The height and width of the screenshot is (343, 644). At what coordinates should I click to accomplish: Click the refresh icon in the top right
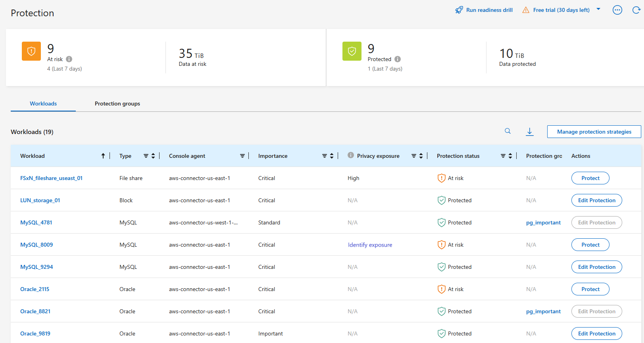point(636,10)
